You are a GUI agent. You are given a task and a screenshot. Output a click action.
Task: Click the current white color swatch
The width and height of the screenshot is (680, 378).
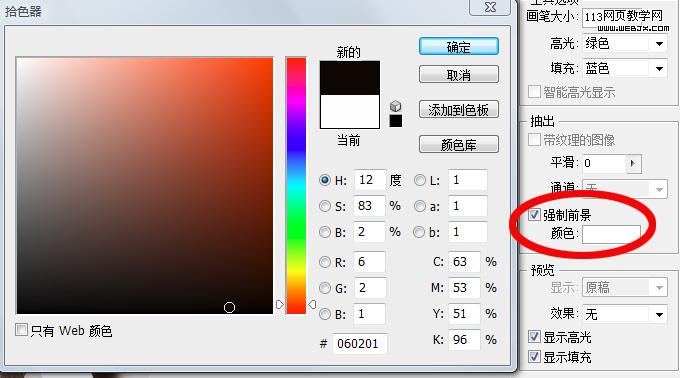pos(350,111)
